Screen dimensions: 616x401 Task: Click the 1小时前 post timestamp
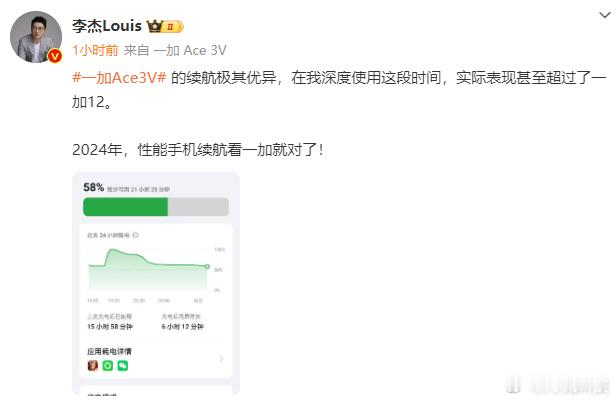[95, 50]
